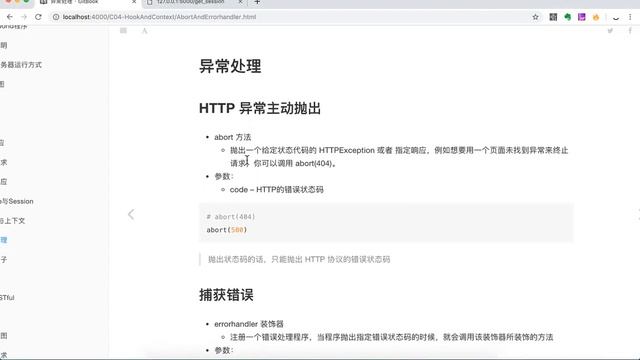
Task: Click the abort(500) code line
Action: pos(227,230)
